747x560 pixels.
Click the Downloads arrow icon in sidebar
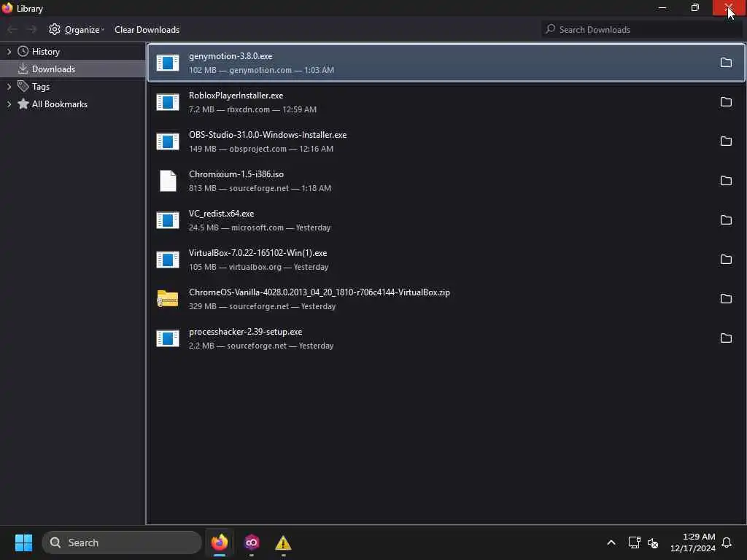coord(23,69)
